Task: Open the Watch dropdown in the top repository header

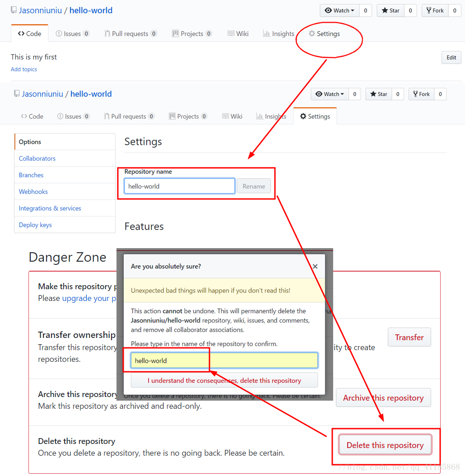Action: tap(339, 11)
